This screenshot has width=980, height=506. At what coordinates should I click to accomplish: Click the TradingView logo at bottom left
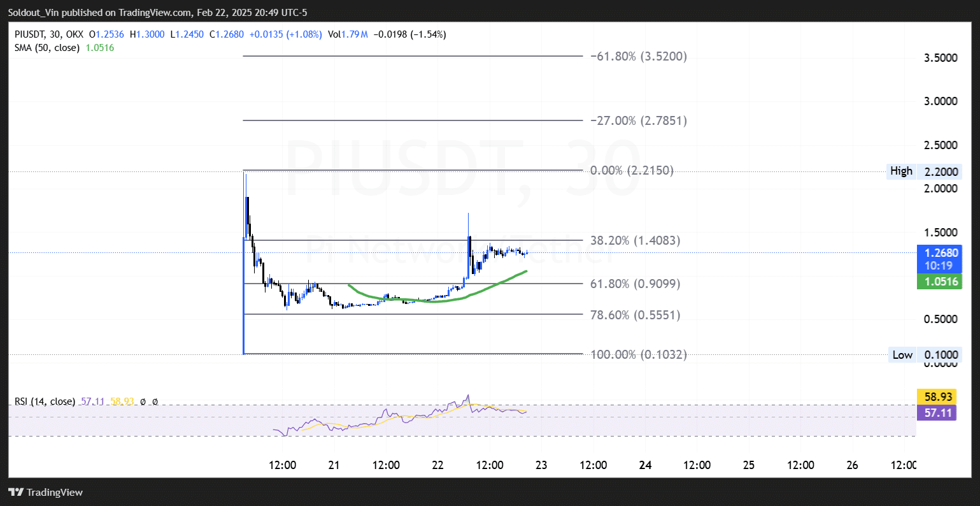(45, 492)
